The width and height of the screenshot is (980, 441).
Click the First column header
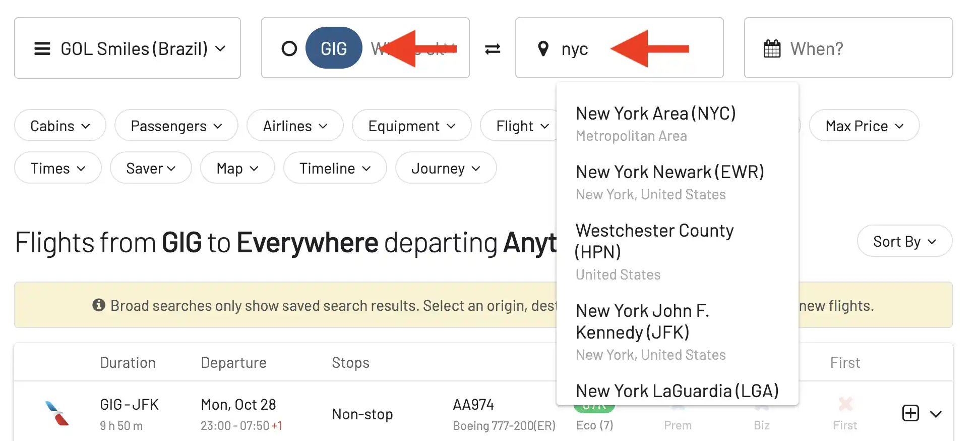click(x=845, y=363)
